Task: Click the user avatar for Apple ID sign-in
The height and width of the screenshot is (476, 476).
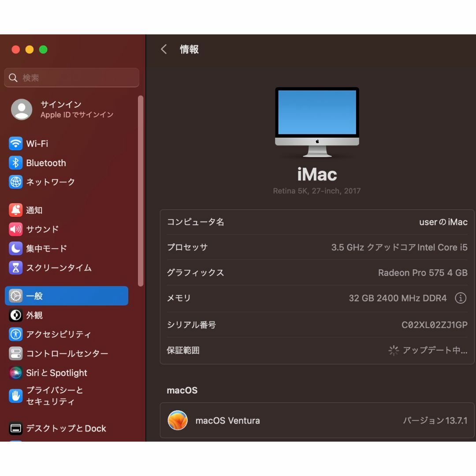Action: tap(22, 109)
